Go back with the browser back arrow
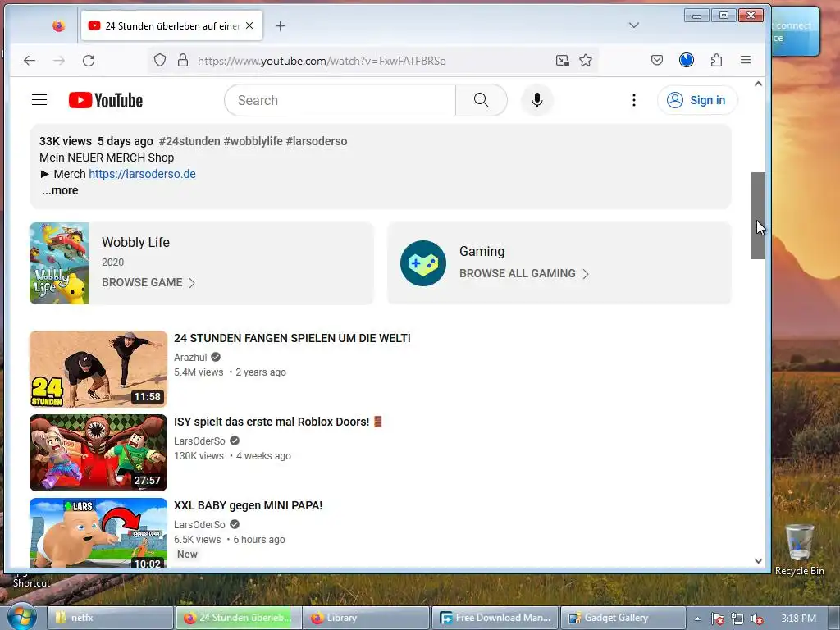 click(x=30, y=61)
